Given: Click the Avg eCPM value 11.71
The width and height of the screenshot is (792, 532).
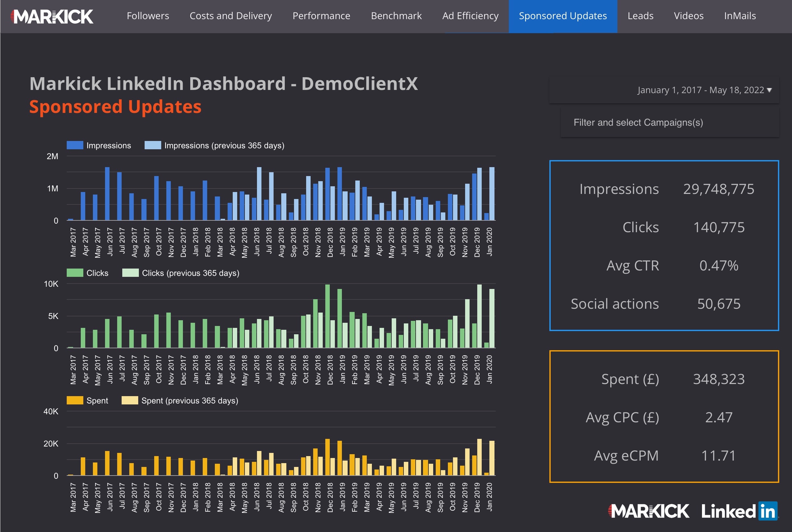Looking at the screenshot, I should click(718, 456).
